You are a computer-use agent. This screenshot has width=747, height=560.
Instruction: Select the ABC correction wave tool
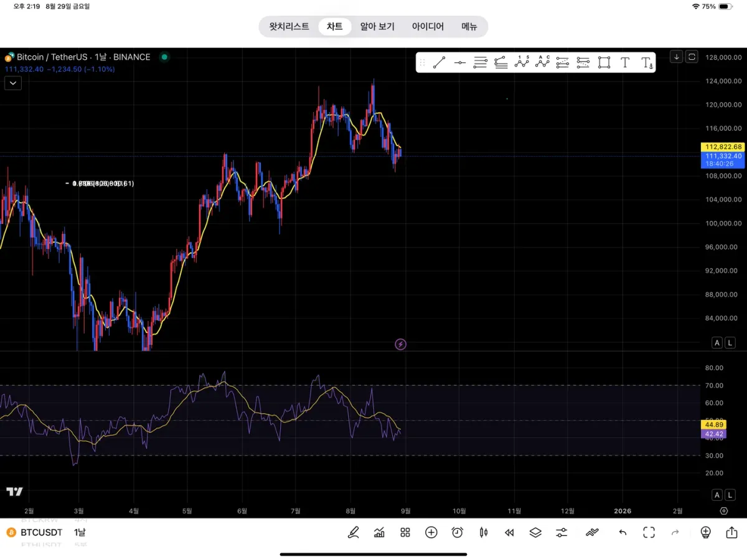point(542,62)
